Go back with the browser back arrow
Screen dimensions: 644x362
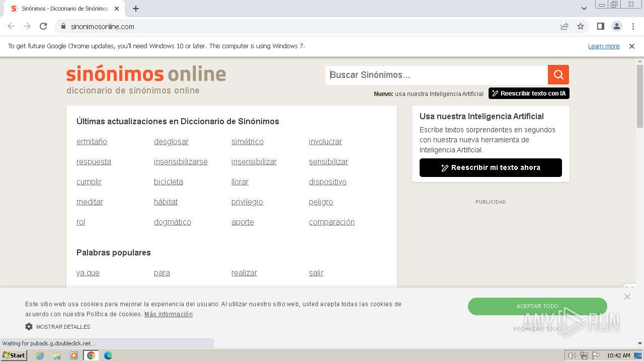coord(11,26)
